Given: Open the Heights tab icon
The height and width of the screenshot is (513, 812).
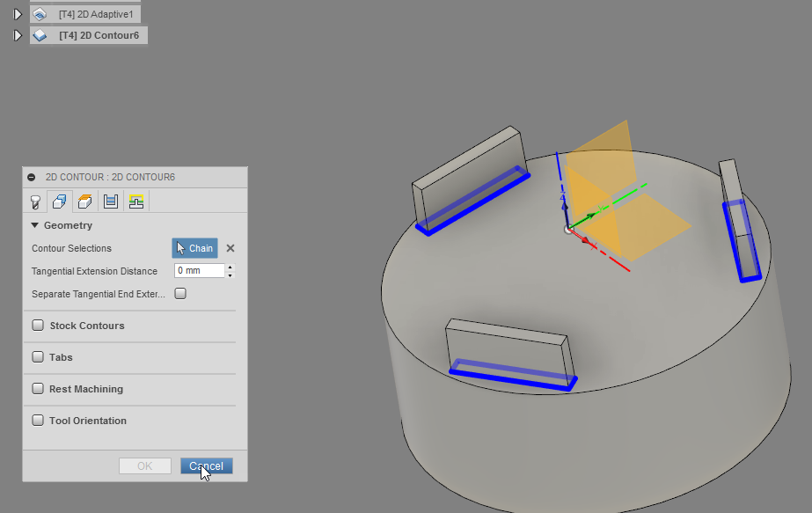Looking at the screenshot, I should 85,202.
